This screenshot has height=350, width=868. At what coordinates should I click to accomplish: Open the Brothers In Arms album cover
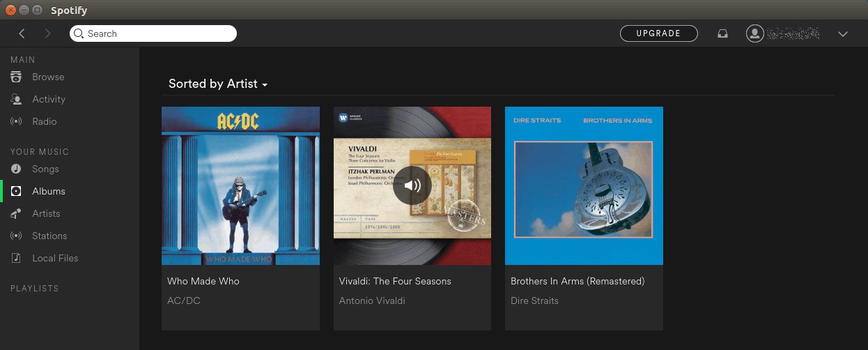(584, 185)
